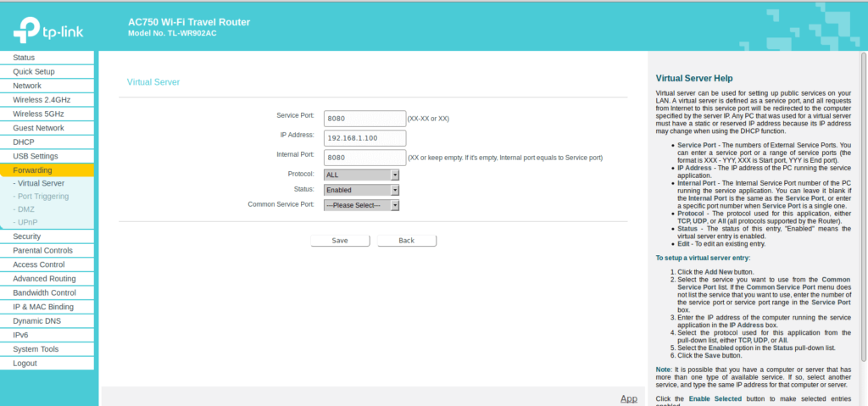Viewport: 868px width, 406px height.
Task: Open the Status menu item
Action: tap(24, 58)
